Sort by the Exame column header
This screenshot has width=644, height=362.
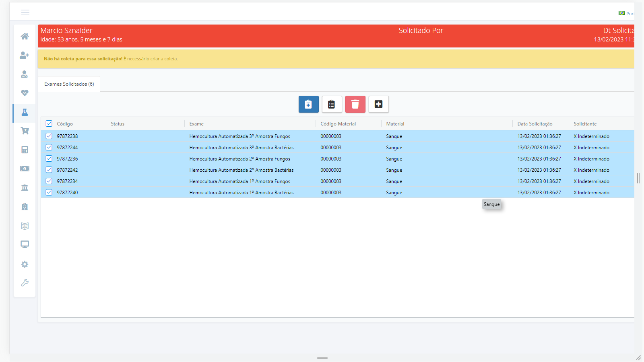197,124
